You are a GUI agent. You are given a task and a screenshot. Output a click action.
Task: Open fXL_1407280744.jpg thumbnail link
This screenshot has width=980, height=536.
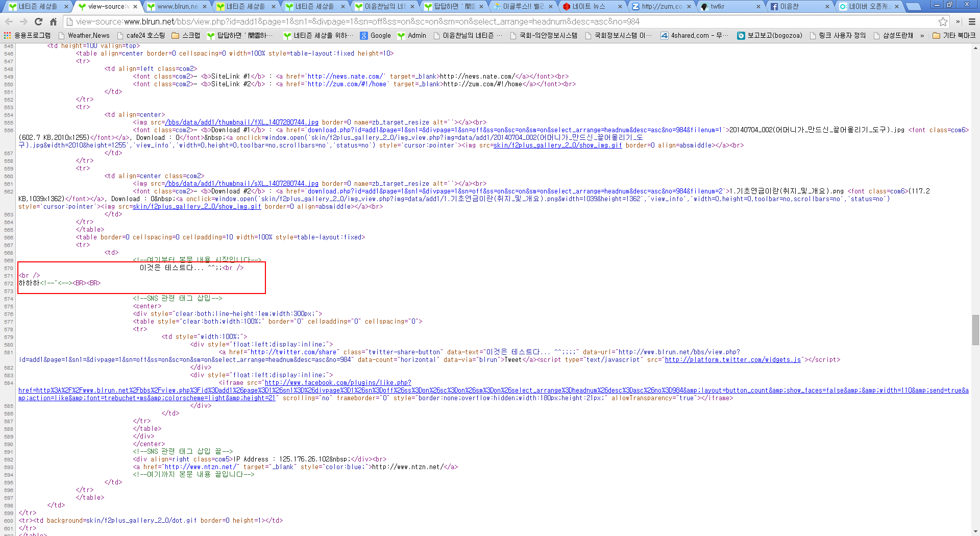[x=241, y=123]
